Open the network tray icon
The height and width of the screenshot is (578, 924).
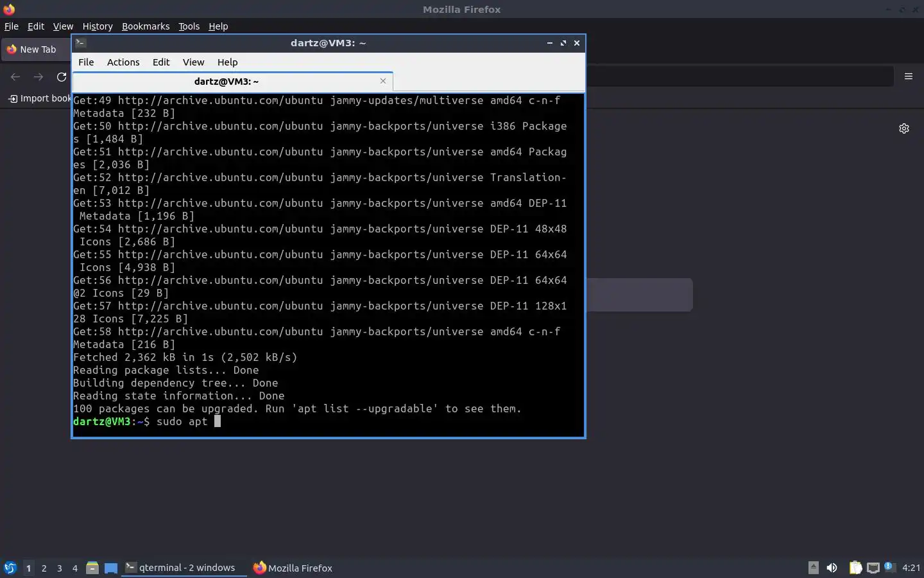[873, 568]
